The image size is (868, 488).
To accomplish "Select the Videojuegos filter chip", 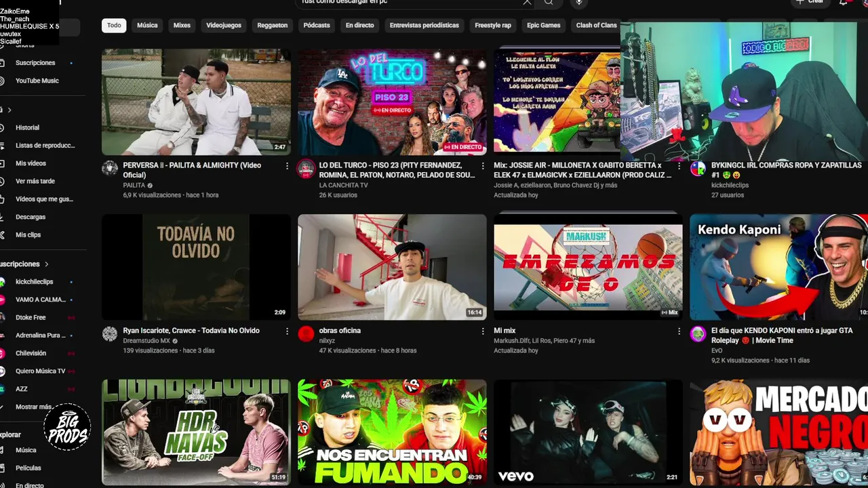I will click(x=224, y=25).
